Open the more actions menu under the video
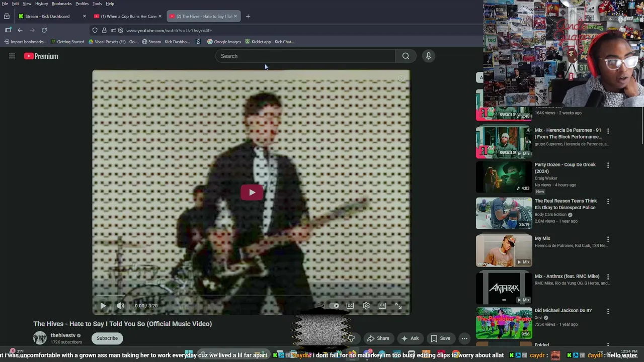Image resolution: width=644 pixels, height=362 pixels. [464, 338]
